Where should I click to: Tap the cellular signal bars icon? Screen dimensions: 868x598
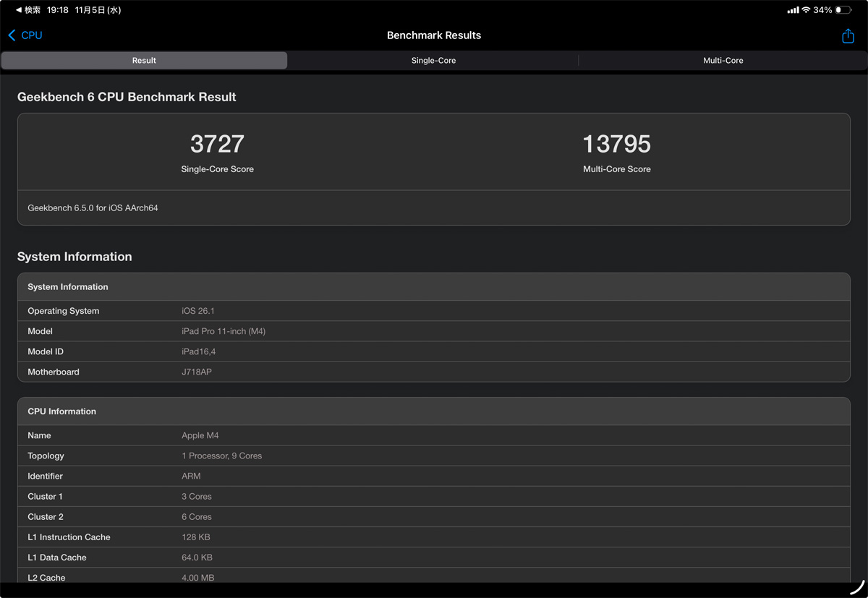793,10
